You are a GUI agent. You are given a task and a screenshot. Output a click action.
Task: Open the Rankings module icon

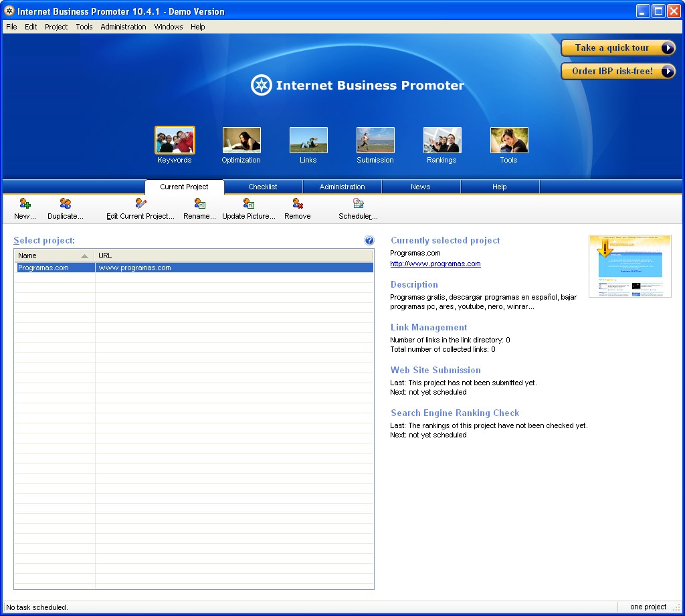click(x=442, y=140)
